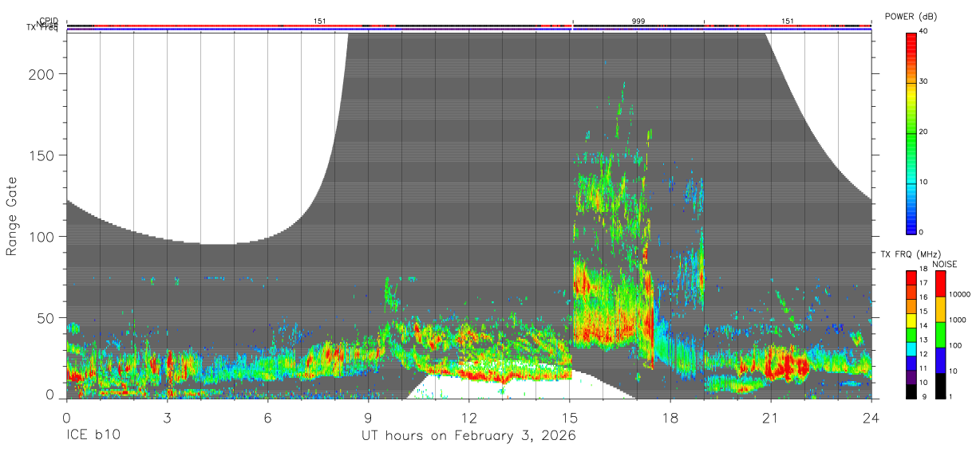Select the 18 label on TX FRQ scale
The height and width of the screenshot is (452, 980).
coord(923,270)
